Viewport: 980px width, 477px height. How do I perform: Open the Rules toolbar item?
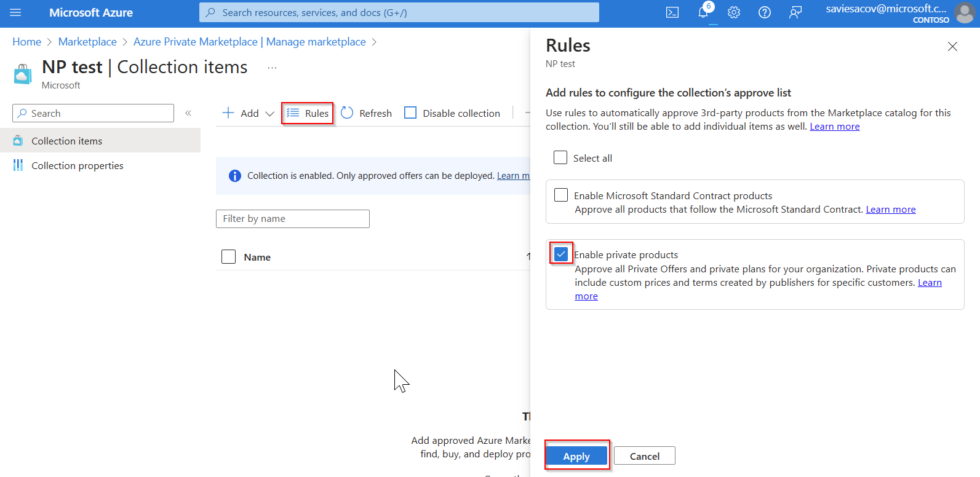click(308, 113)
